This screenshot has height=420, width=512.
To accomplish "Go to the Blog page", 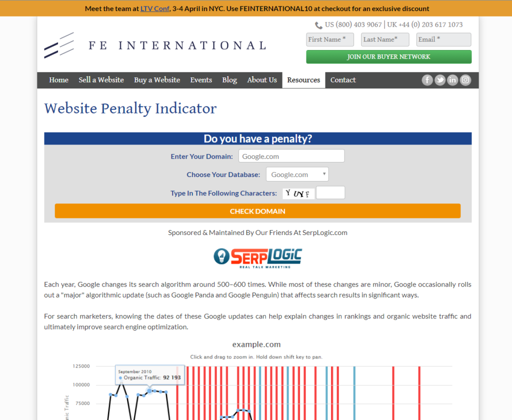I will (229, 80).
